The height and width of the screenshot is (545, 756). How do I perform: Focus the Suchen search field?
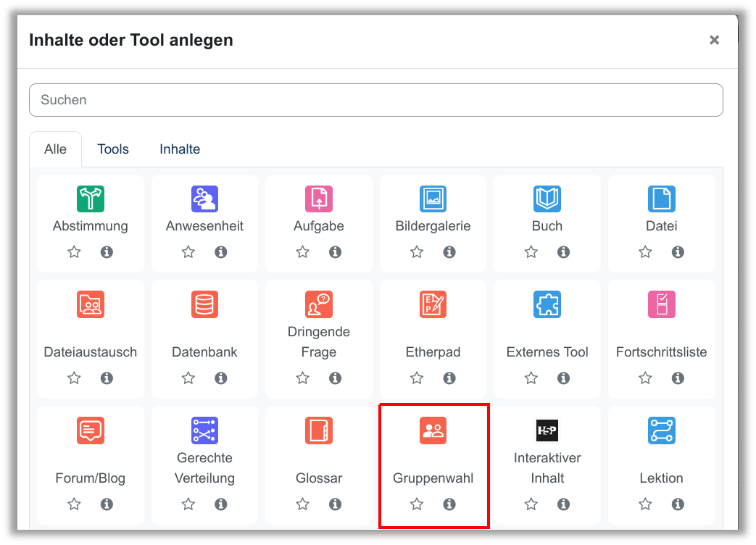pyautogui.click(x=375, y=100)
